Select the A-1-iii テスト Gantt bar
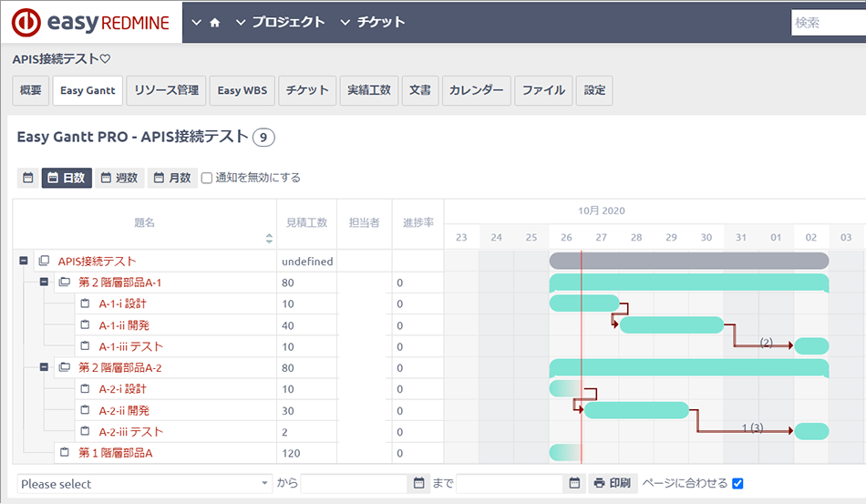The height and width of the screenshot is (504, 866). tap(811, 346)
